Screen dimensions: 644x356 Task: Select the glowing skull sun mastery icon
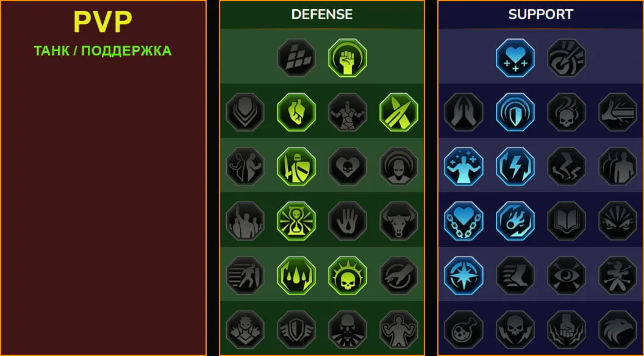pyautogui.click(x=348, y=276)
